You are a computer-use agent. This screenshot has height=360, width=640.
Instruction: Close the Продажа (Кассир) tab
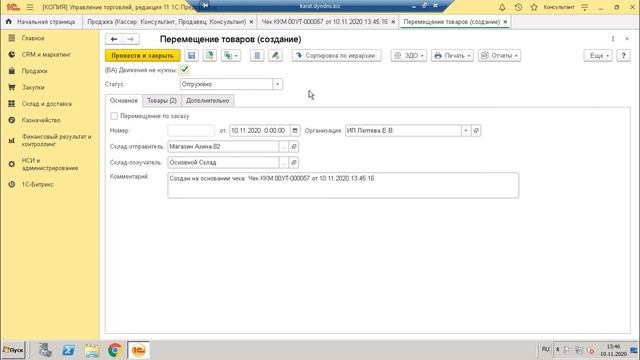251,22
